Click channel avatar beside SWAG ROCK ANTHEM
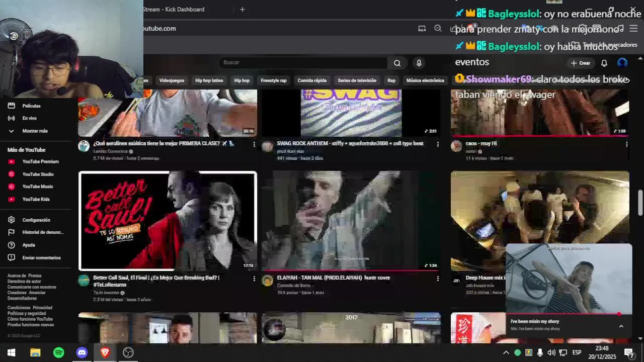This screenshot has height=362, width=644. pyautogui.click(x=267, y=146)
